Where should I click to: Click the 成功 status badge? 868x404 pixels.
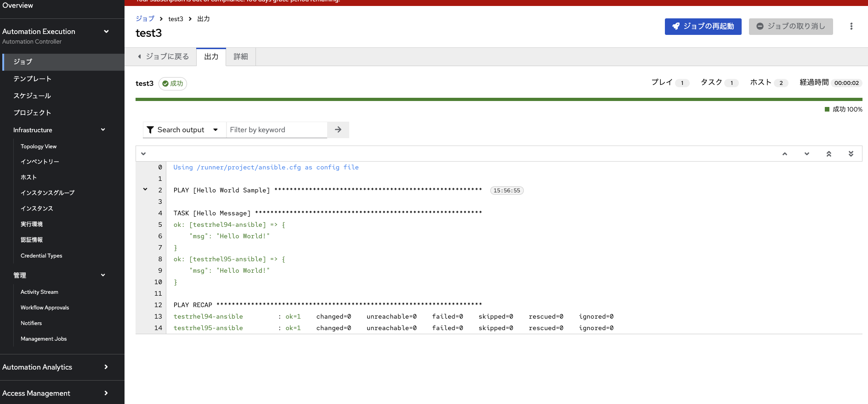(x=173, y=84)
